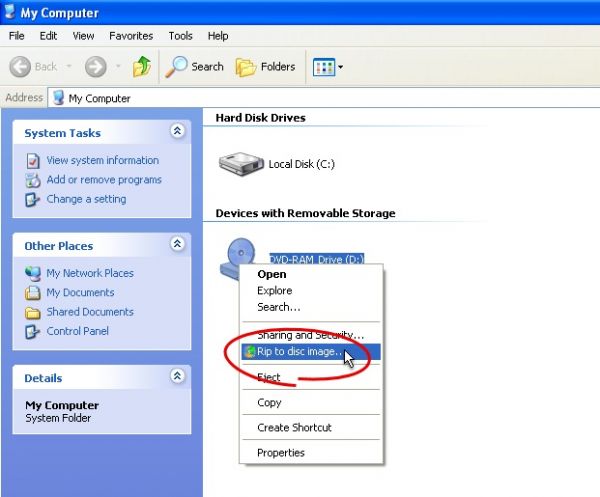
Task: Open the File menu
Action: pyautogui.click(x=16, y=36)
